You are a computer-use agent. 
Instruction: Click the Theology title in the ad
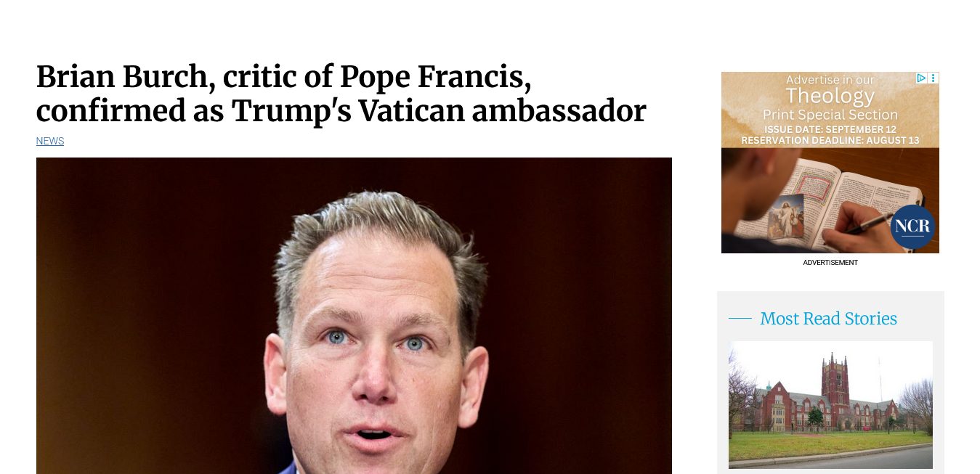pos(830,96)
